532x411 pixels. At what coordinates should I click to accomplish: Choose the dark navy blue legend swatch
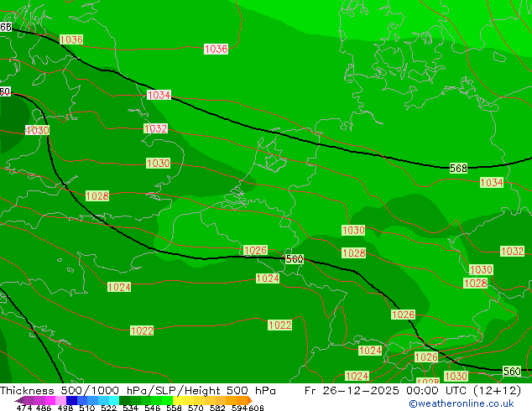[x=71, y=400]
